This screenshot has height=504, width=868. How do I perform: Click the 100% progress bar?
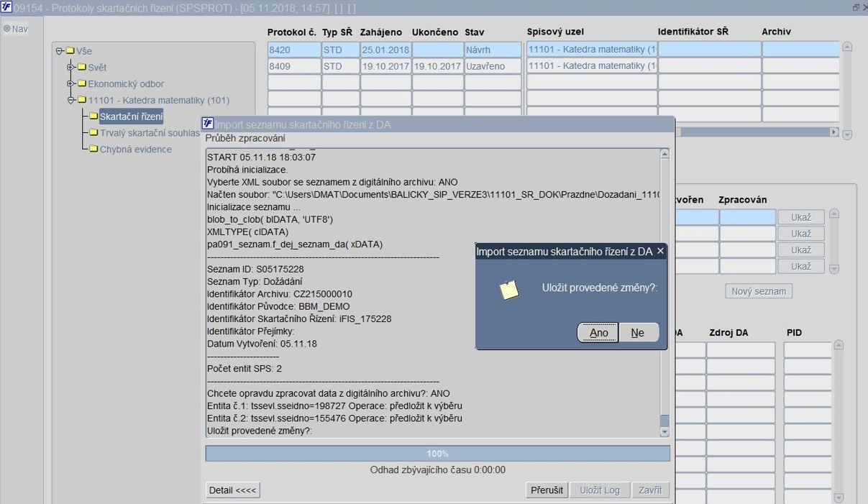[437, 454]
